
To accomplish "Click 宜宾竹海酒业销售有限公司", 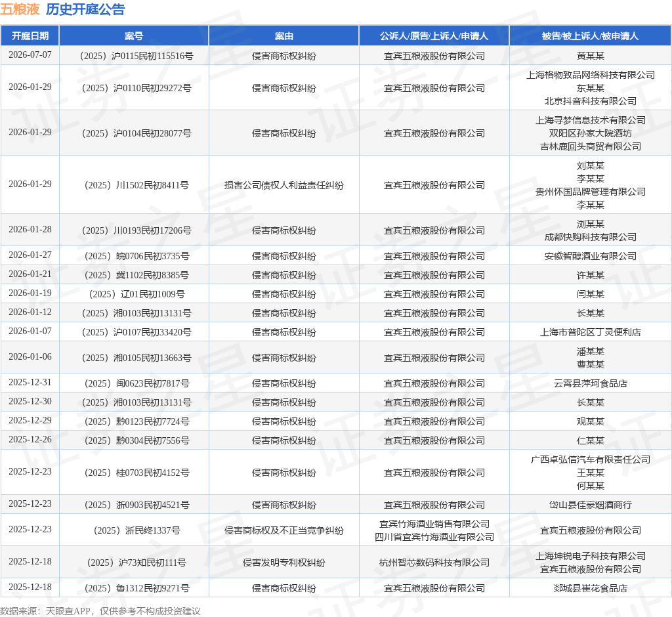I will pyautogui.click(x=434, y=524).
